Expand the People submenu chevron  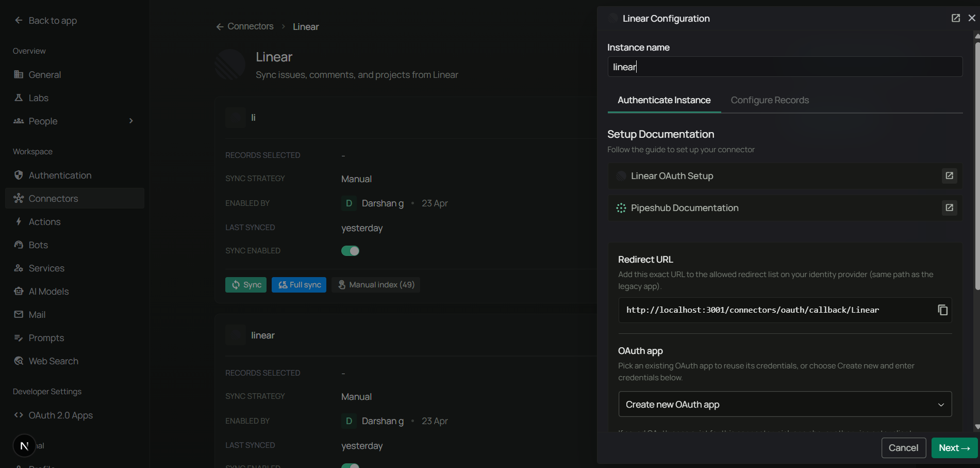pyautogui.click(x=131, y=121)
